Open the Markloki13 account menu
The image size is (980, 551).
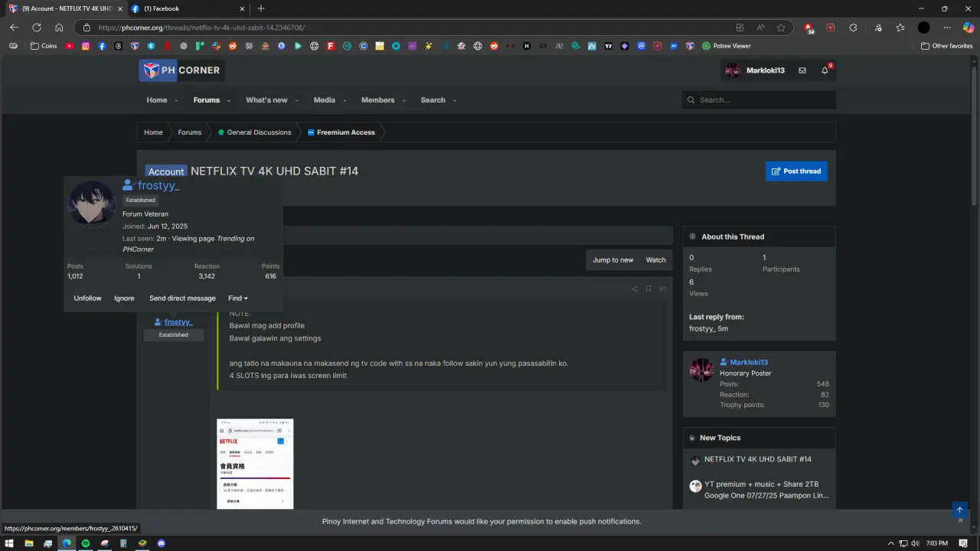coord(756,70)
